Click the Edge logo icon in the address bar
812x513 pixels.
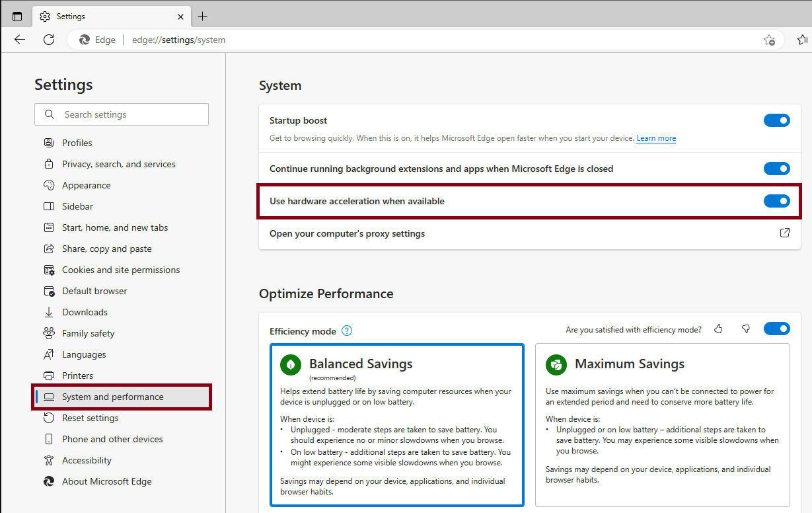85,40
